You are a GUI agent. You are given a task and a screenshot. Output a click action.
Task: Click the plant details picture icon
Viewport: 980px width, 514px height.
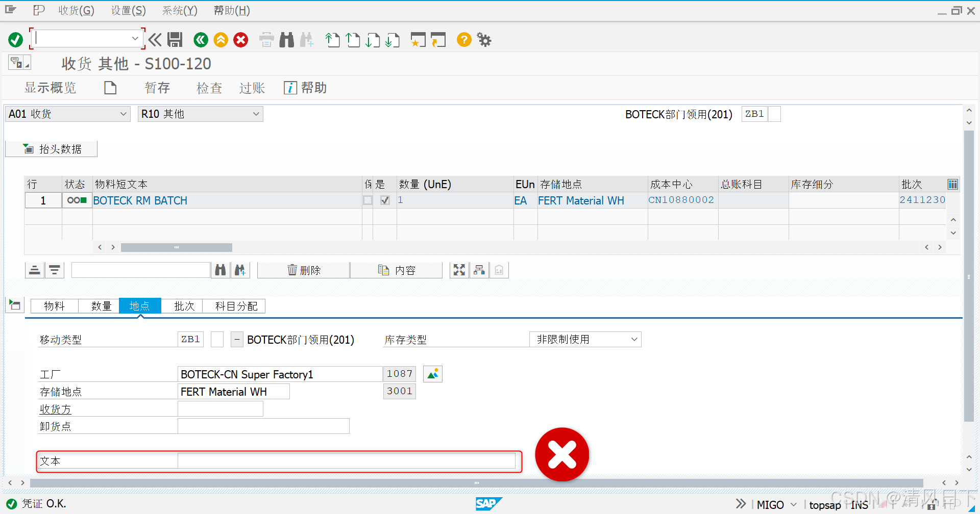[x=433, y=374]
